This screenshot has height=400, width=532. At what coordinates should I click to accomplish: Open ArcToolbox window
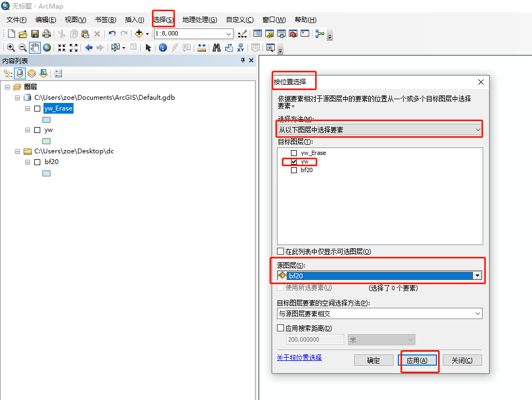[293, 34]
